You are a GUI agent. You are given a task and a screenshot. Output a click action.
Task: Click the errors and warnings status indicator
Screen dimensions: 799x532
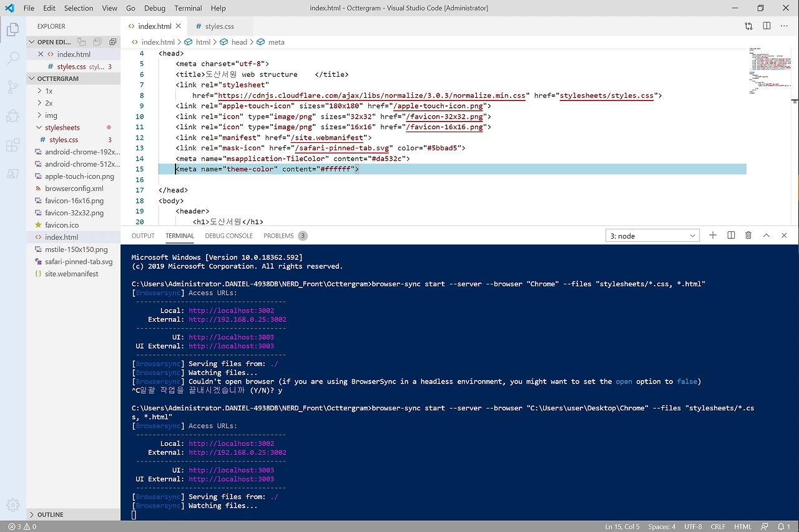point(22,526)
